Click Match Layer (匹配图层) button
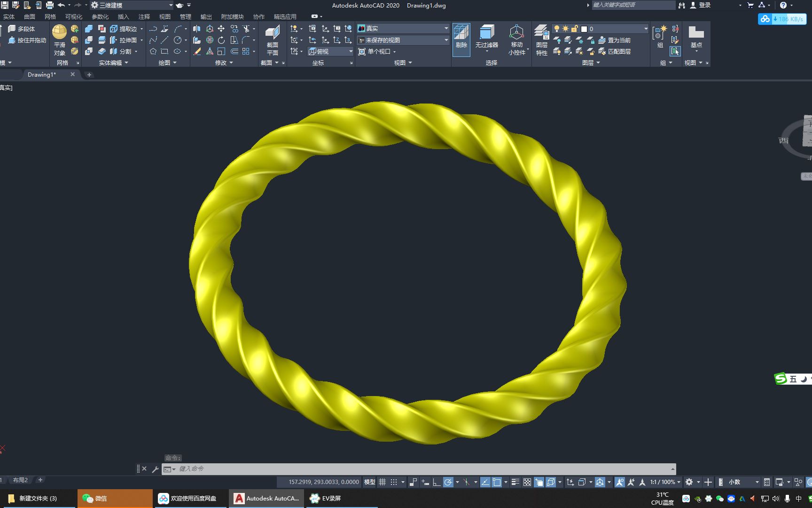 pos(615,51)
